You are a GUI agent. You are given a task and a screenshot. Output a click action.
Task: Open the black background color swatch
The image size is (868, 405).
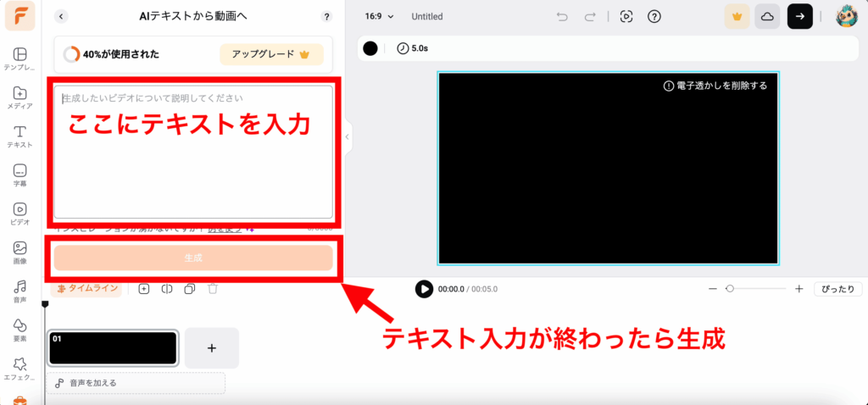click(370, 48)
